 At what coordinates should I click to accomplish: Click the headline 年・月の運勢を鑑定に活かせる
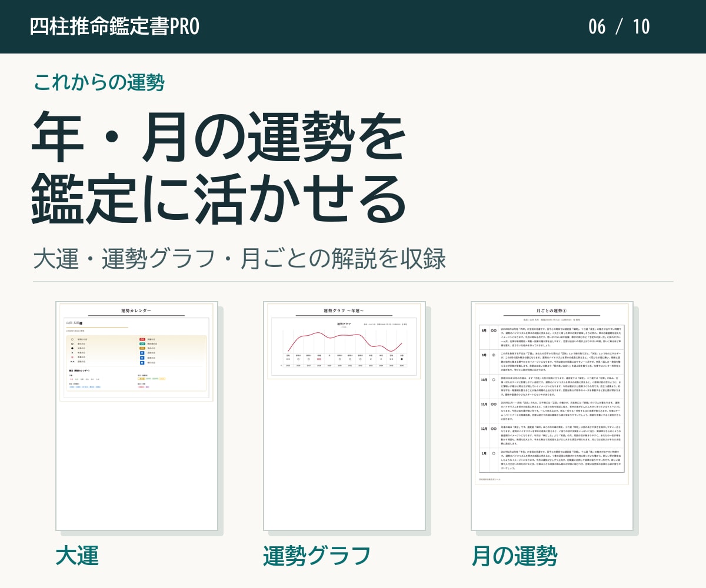(219, 168)
